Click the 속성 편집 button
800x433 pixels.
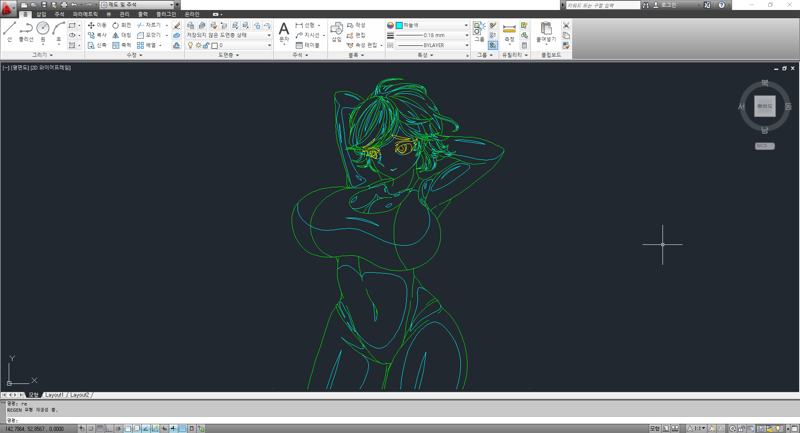point(363,45)
